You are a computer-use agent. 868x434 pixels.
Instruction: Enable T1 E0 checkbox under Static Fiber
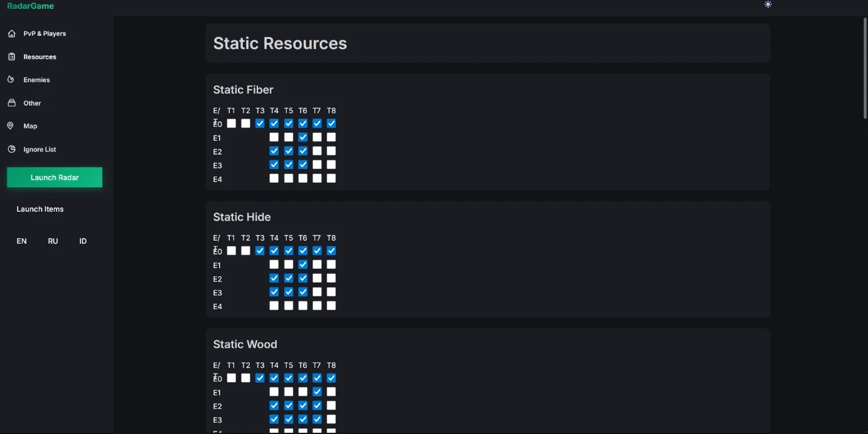232,124
